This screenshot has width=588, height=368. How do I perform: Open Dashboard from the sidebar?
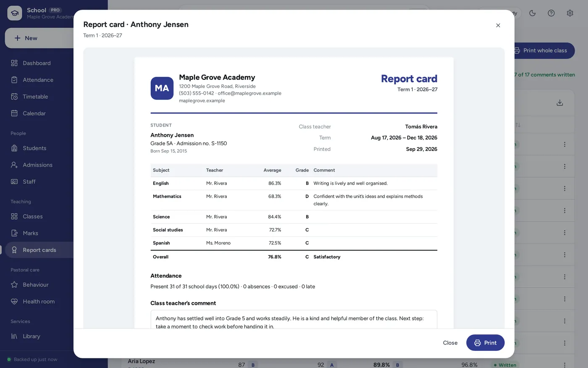(x=37, y=63)
